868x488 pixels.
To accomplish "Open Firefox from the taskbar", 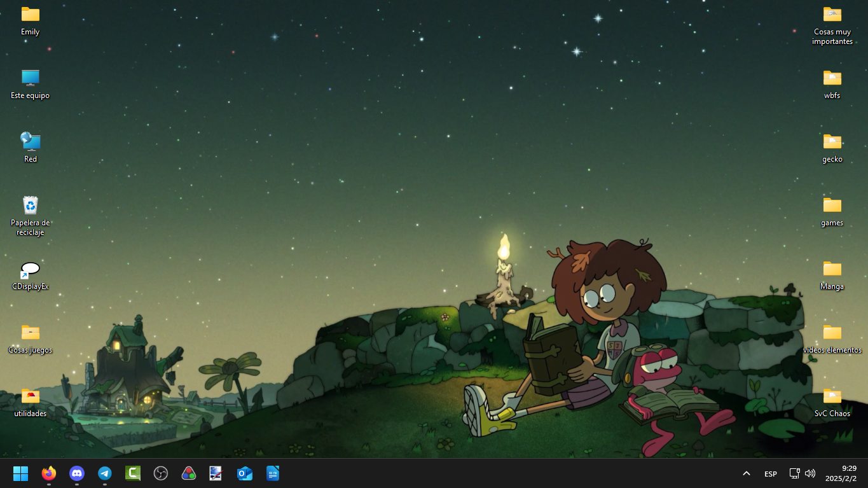I will (x=49, y=473).
